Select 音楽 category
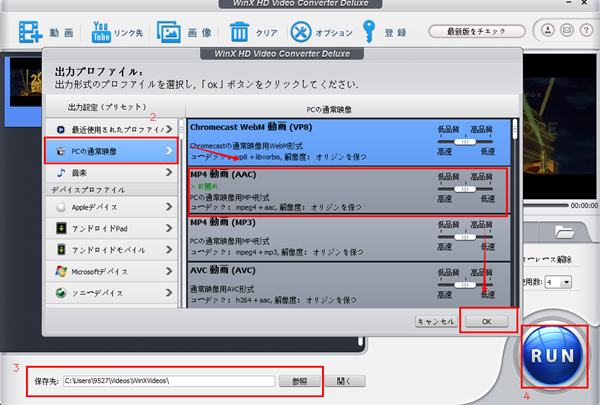Image resolution: width=600 pixels, height=405 pixels. (x=112, y=173)
